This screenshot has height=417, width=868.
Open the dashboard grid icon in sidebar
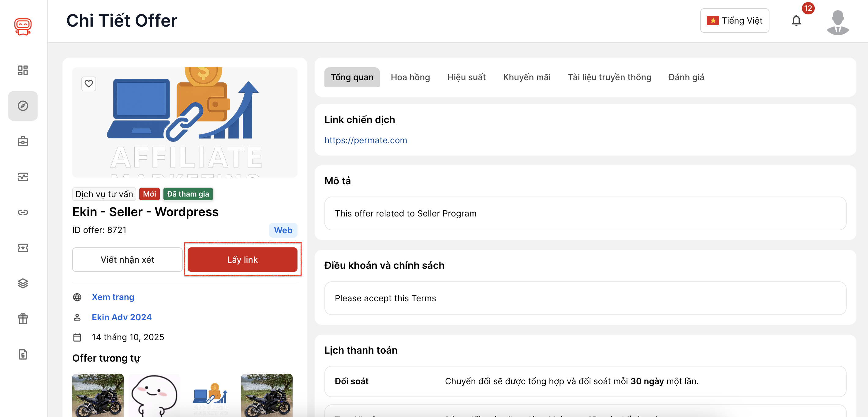[x=23, y=70]
